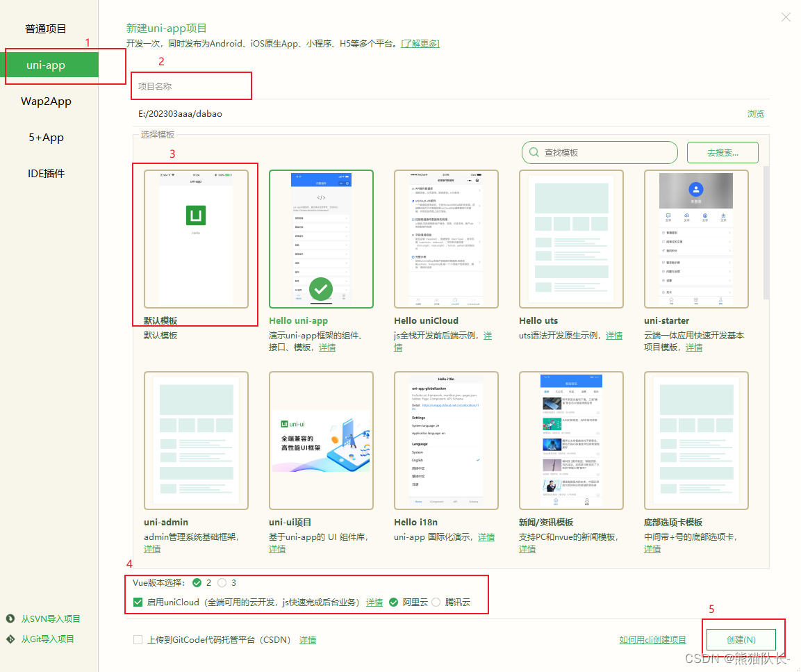The height and width of the screenshot is (672, 801).
Task: Open the 了解更多 link
Action: (420, 44)
